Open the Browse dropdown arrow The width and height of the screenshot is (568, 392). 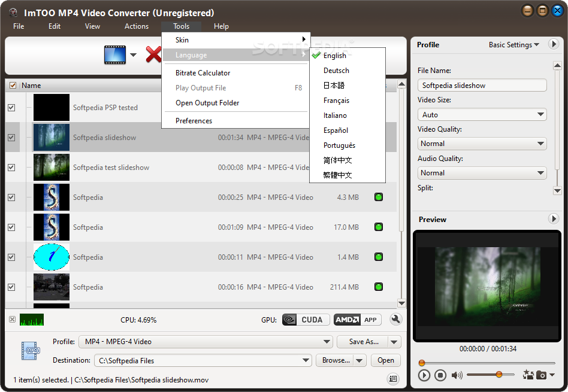pos(359,360)
